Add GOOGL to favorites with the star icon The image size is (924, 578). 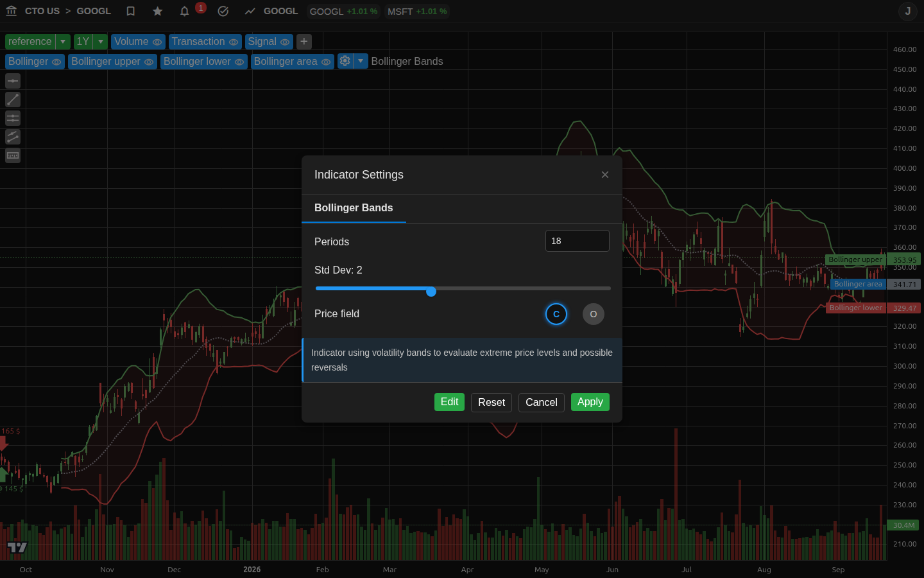coord(158,11)
